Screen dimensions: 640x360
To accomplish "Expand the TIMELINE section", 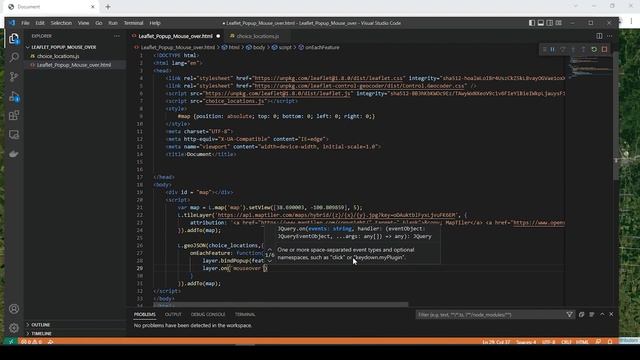I will tap(41, 333).
